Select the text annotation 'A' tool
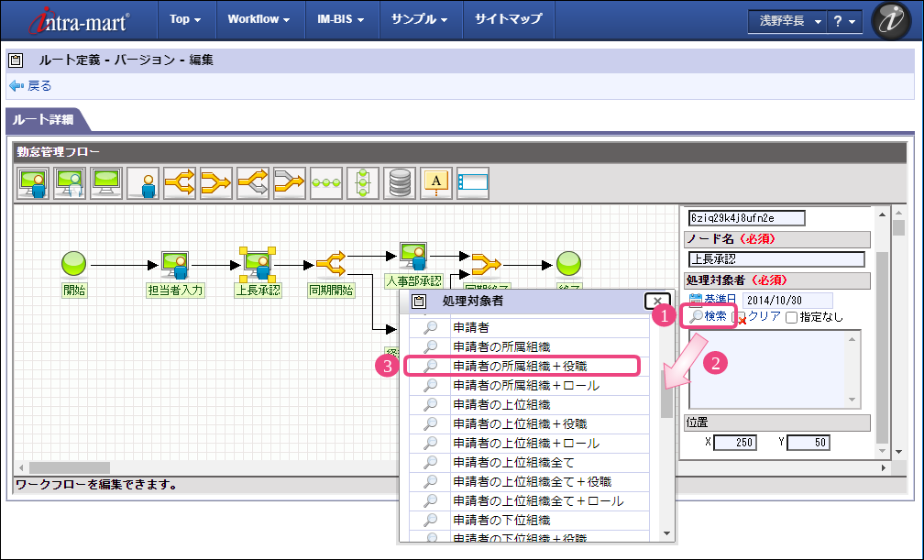This screenshot has height=560, width=924. click(436, 183)
